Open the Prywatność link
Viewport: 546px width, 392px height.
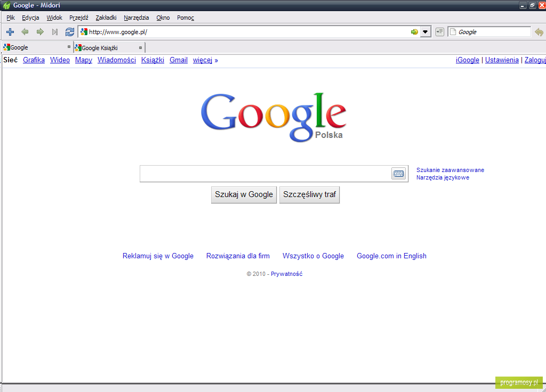pyautogui.click(x=286, y=274)
